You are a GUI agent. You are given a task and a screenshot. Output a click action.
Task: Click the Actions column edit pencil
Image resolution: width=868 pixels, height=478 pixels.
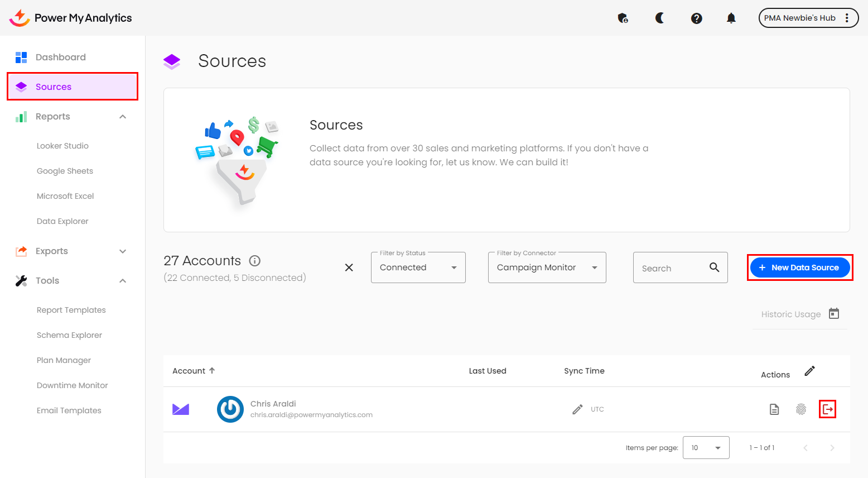tap(810, 371)
